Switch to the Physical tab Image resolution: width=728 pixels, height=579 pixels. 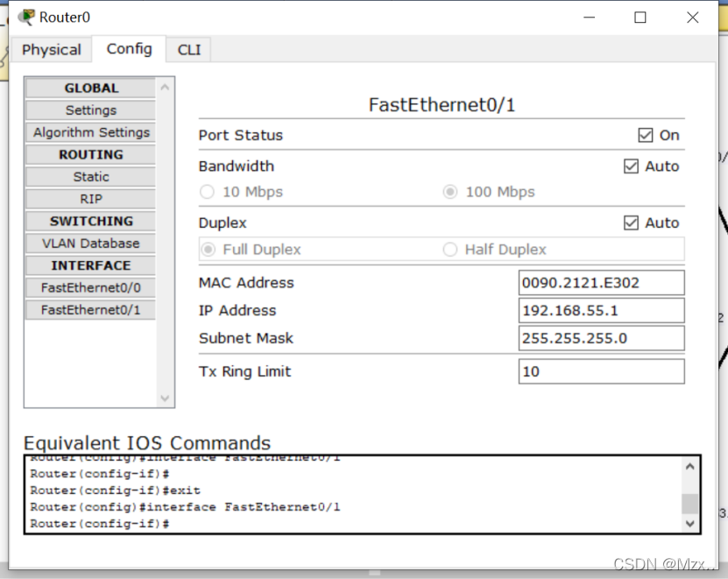(52, 50)
